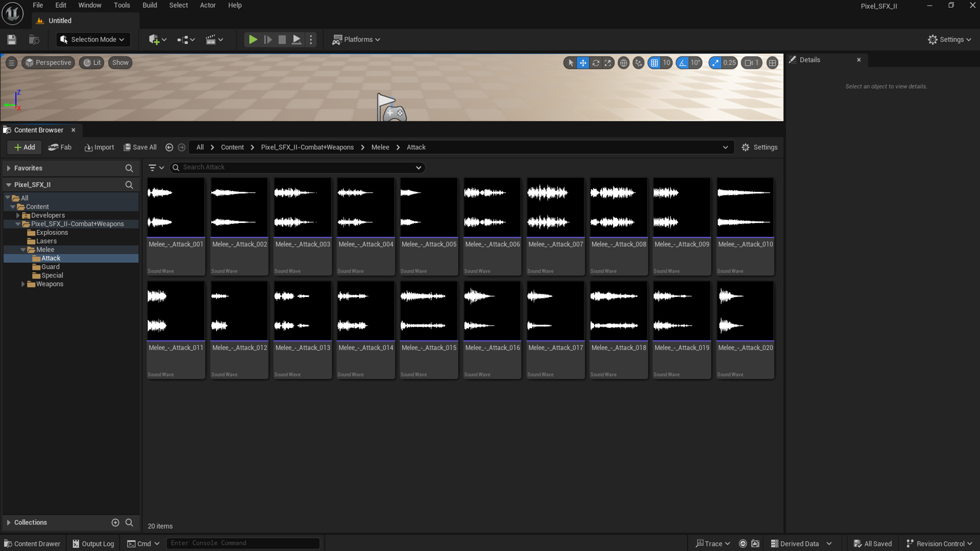Open the Build menu
Screen dimensions: 980x551
click(x=150, y=5)
